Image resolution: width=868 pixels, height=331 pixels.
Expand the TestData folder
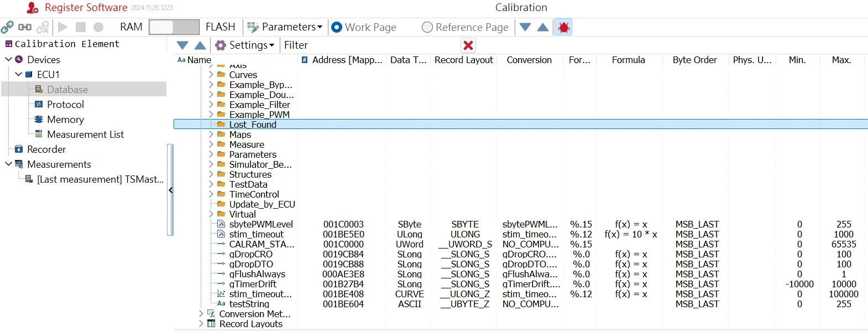point(211,184)
